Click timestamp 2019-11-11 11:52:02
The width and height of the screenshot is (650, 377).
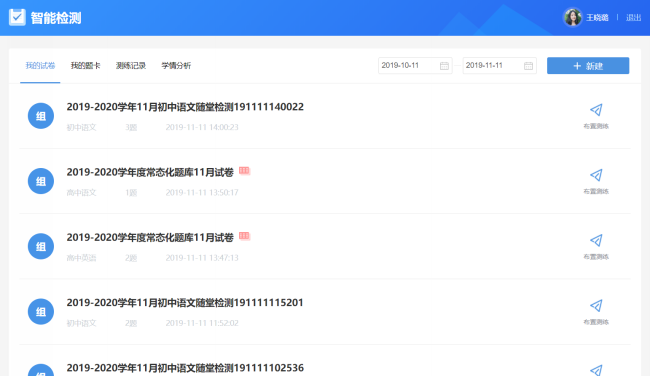tap(202, 323)
